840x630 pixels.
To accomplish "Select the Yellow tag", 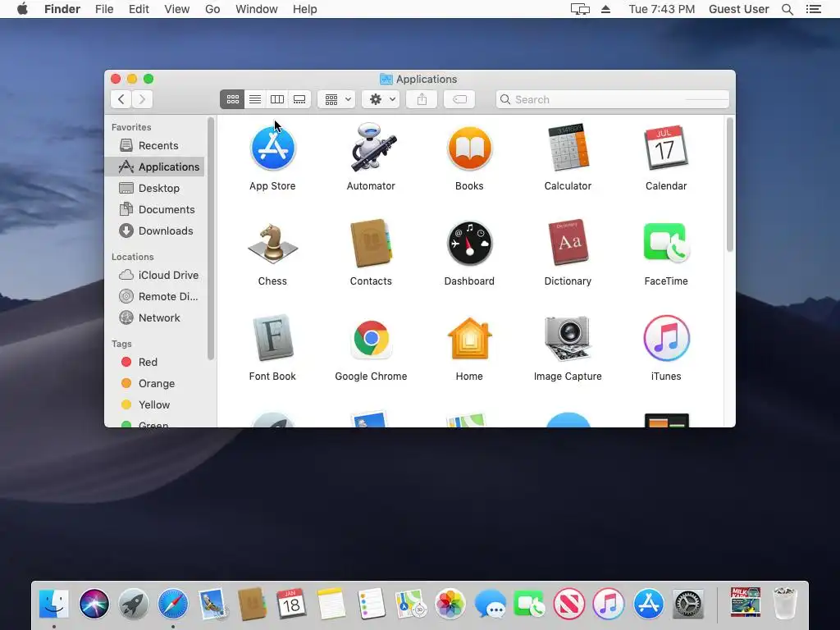I will (x=154, y=405).
